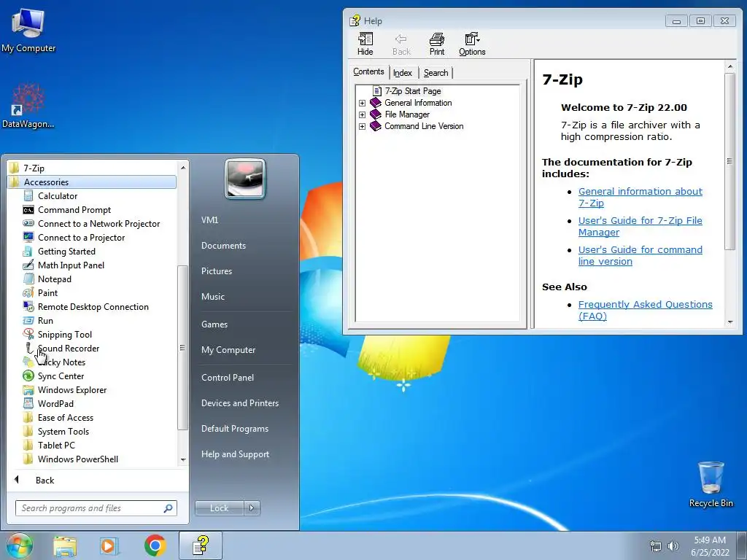Click the Start menu user account picture

click(x=245, y=179)
